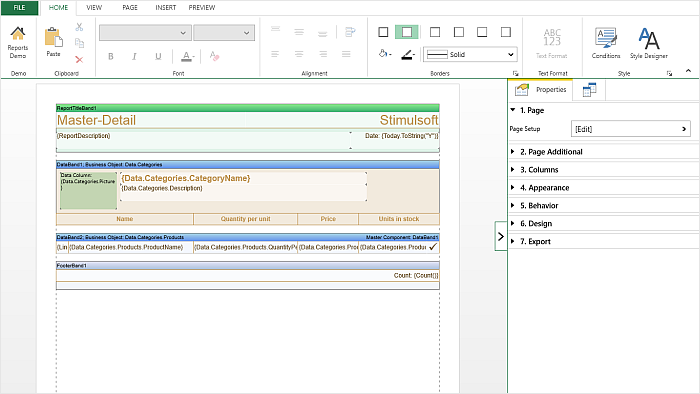
Task: Align text left
Action: coord(275,54)
